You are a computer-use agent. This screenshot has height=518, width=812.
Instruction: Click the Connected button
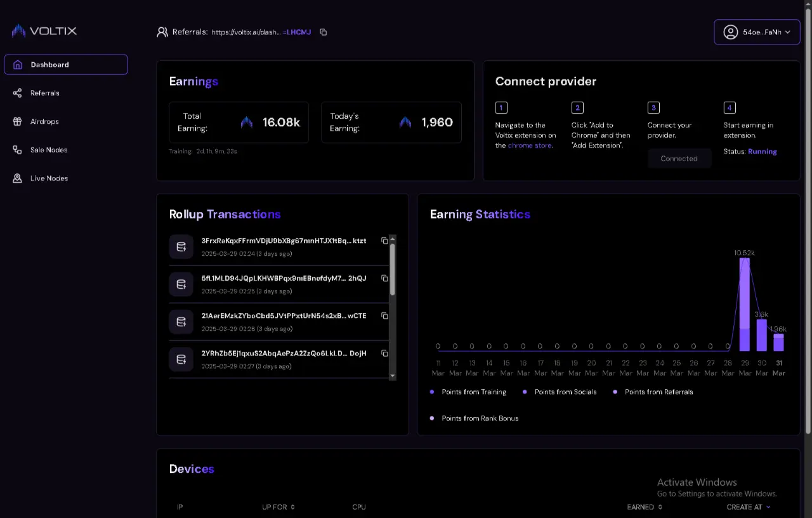coord(679,159)
